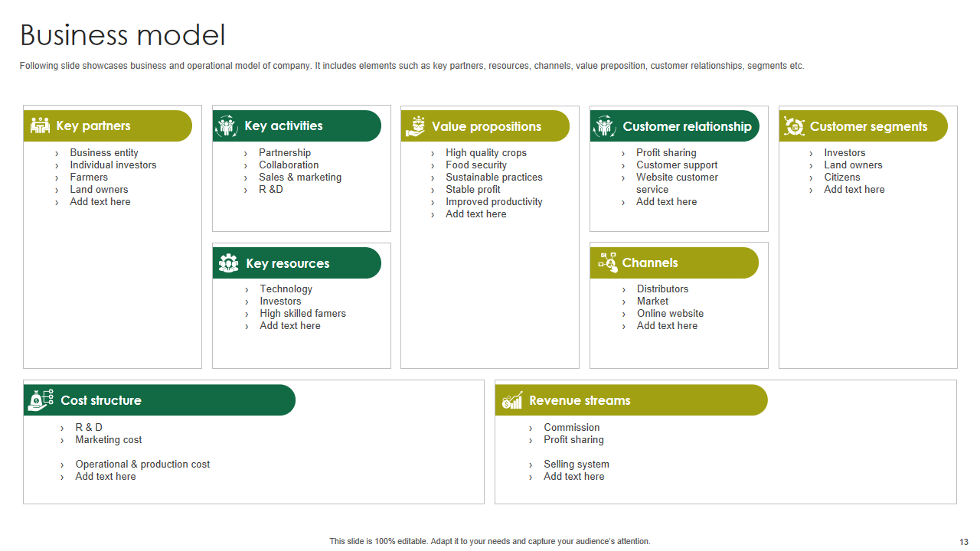
Task: Click the 100% editable footer note
Action: pyautogui.click(x=490, y=542)
